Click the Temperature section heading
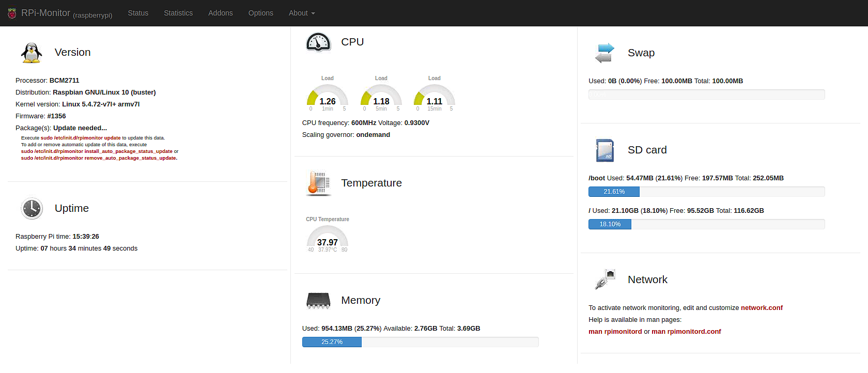This screenshot has width=868, height=373. click(x=371, y=183)
